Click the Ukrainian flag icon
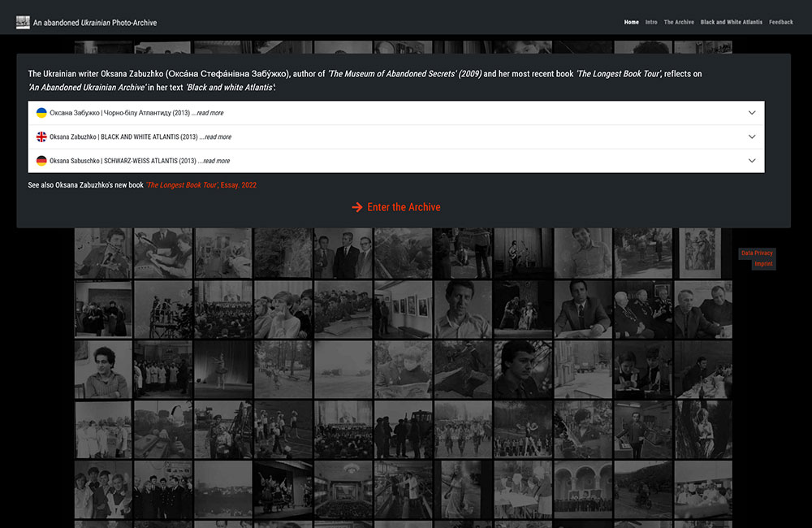 click(41, 113)
